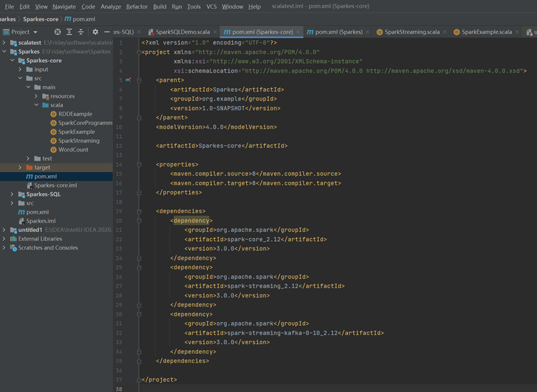Expand the resources folder

tap(36, 96)
